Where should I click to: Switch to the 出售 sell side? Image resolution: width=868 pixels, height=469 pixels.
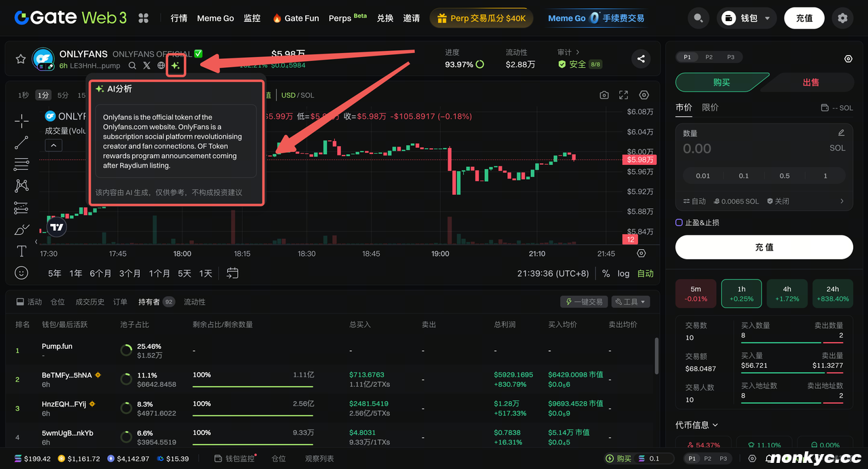(x=811, y=82)
